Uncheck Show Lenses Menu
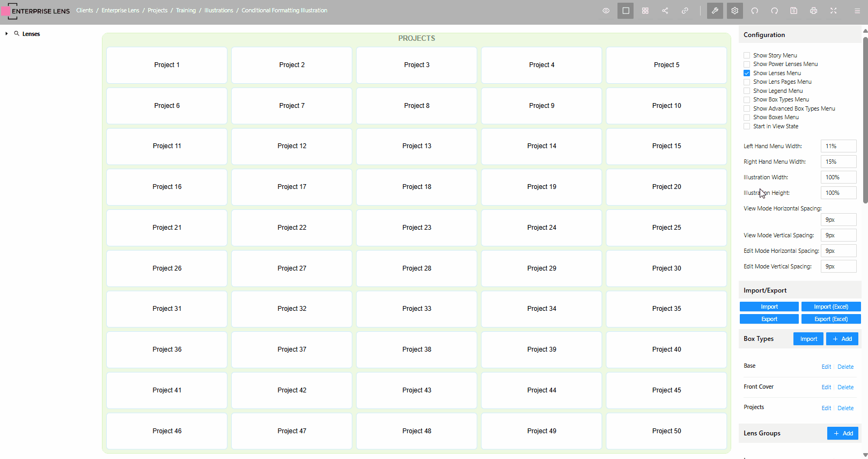Viewport: 868px width, 459px height. pyautogui.click(x=747, y=73)
